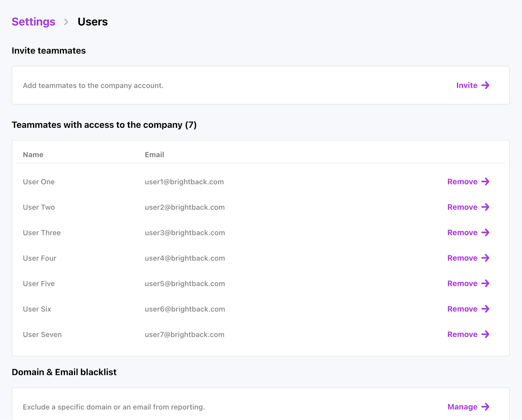This screenshot has height=420, width=522.
Task: Click the Users breadcrumb title
Action: 93,22
